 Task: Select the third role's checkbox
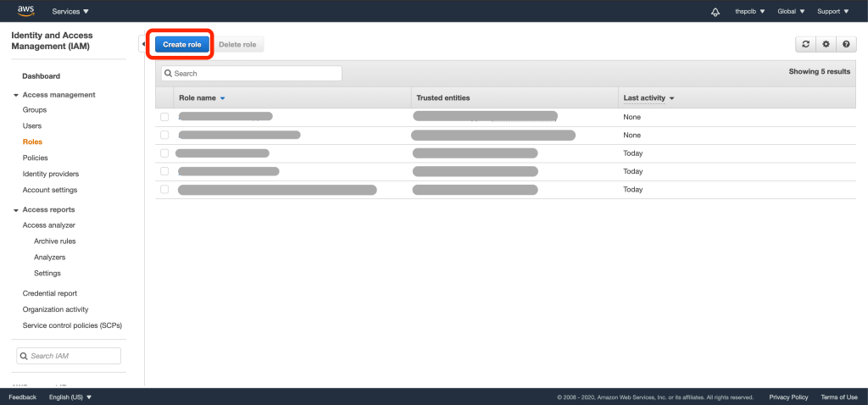click(164, 153)
